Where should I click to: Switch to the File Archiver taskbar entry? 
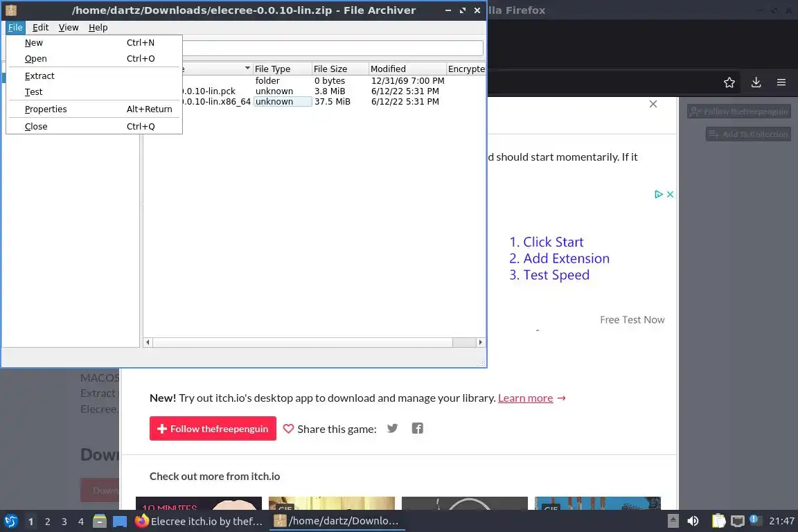[337, 522]
